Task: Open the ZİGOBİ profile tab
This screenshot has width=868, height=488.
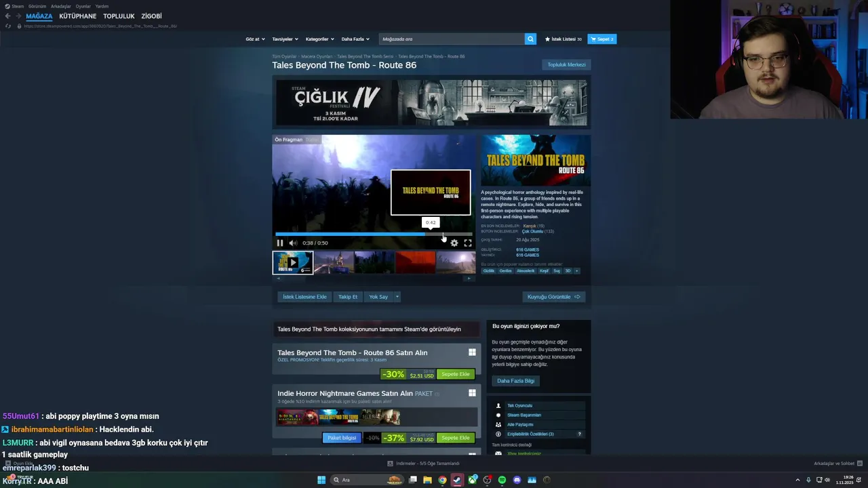Action: point(151,16)
